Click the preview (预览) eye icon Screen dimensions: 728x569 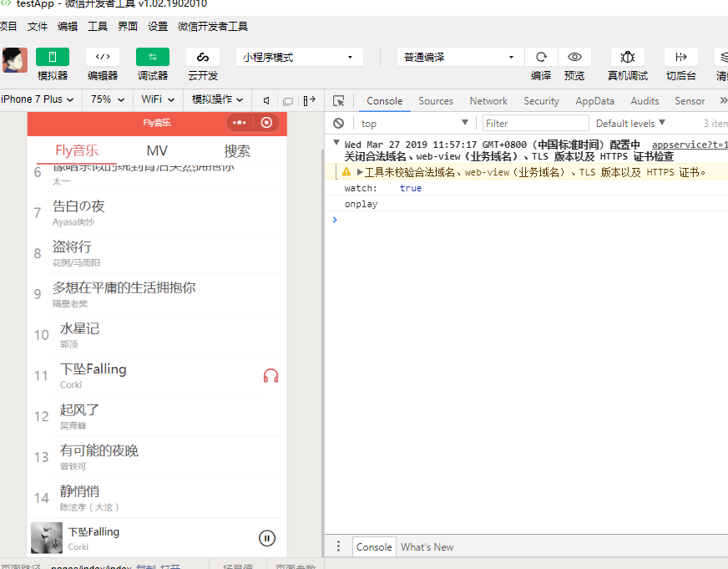(x=574, y=57)
